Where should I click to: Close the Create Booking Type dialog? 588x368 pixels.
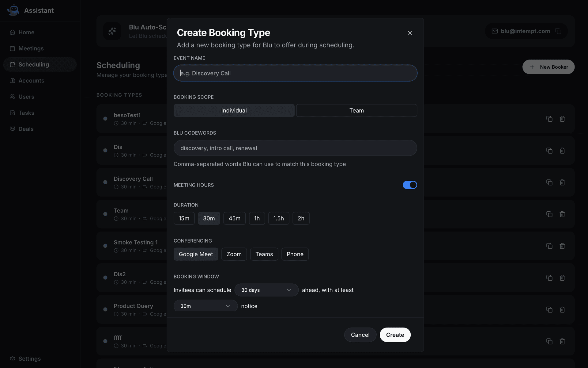[x=410, y=33]
